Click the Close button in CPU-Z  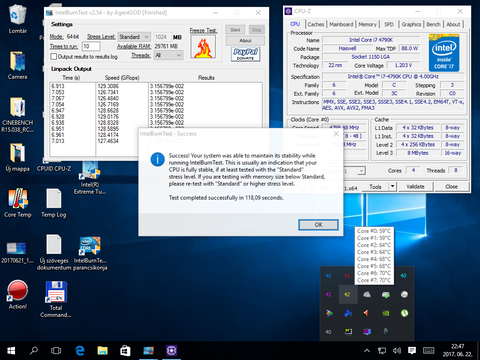pos(451,187)
